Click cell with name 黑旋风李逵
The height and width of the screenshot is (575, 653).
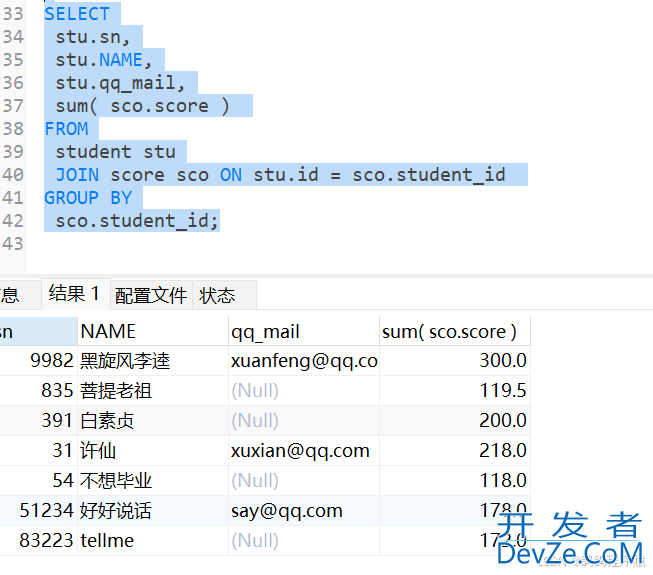point(153,361)
